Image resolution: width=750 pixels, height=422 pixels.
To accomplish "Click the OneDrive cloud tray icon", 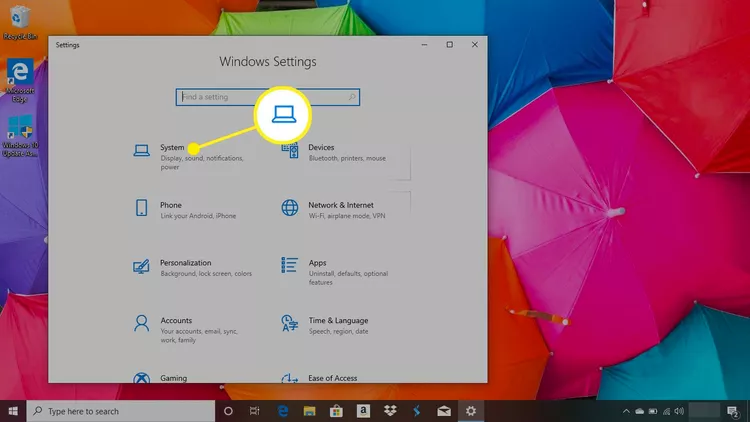I will tap(640, 411).
